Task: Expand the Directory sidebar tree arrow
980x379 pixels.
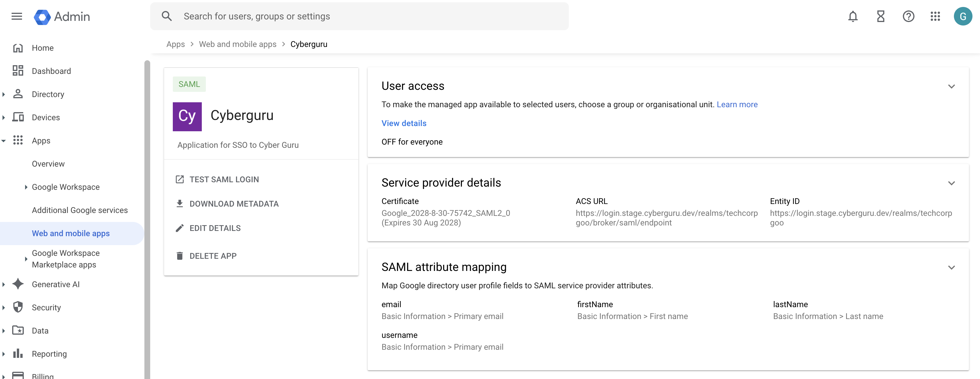Action: 4,94
